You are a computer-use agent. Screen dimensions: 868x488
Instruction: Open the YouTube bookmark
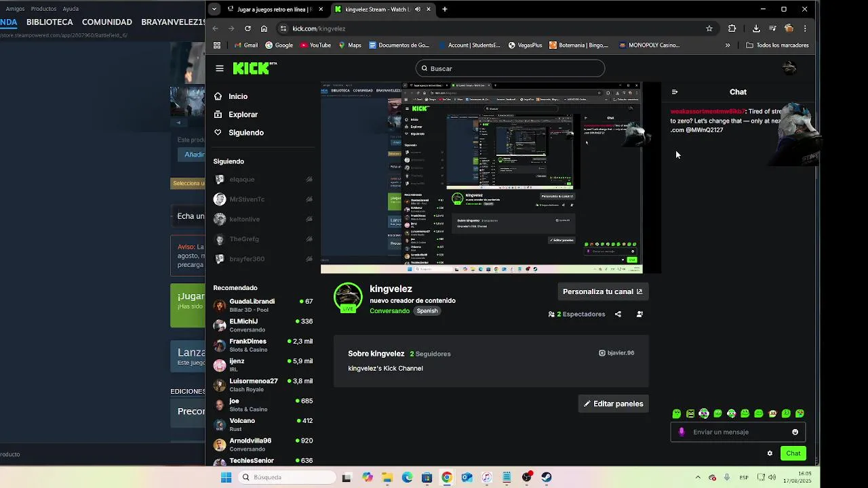315,45
